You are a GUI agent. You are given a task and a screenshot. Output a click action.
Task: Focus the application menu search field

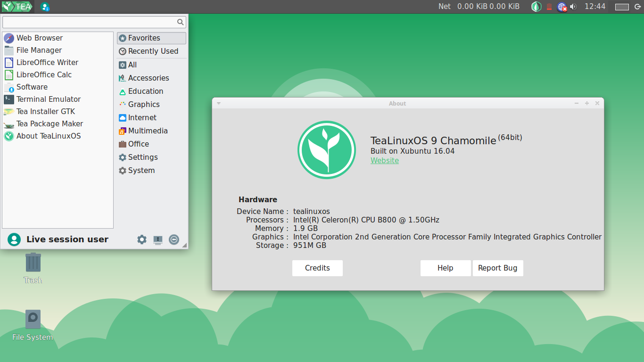point(94,22)
